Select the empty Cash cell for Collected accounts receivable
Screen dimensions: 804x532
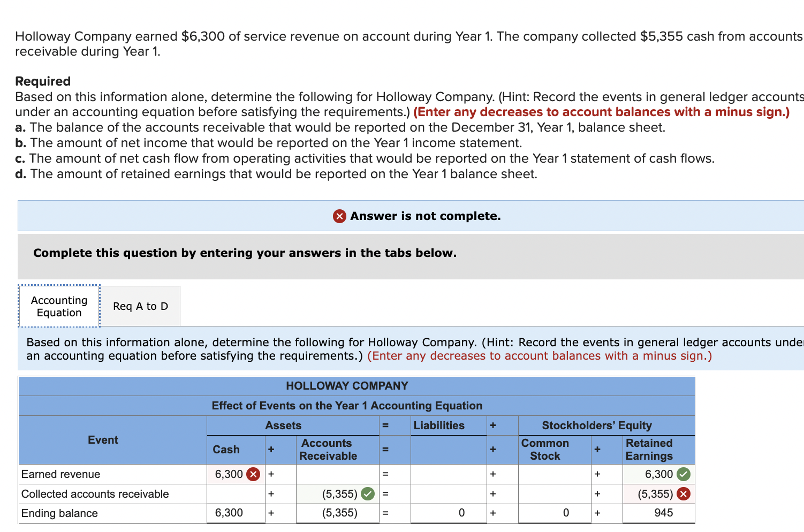coord(236,494)
